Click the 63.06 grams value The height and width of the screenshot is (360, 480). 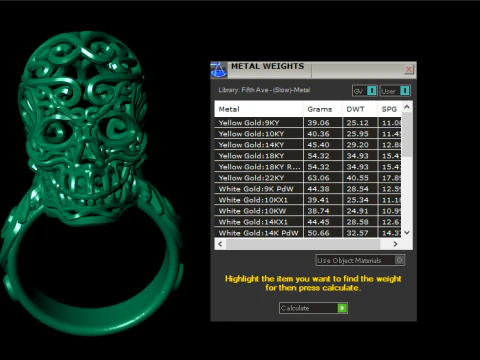[x=318, y=178]
